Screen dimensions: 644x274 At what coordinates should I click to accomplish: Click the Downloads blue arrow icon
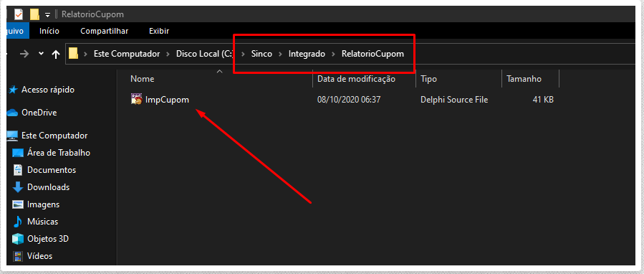pos(18,187)
